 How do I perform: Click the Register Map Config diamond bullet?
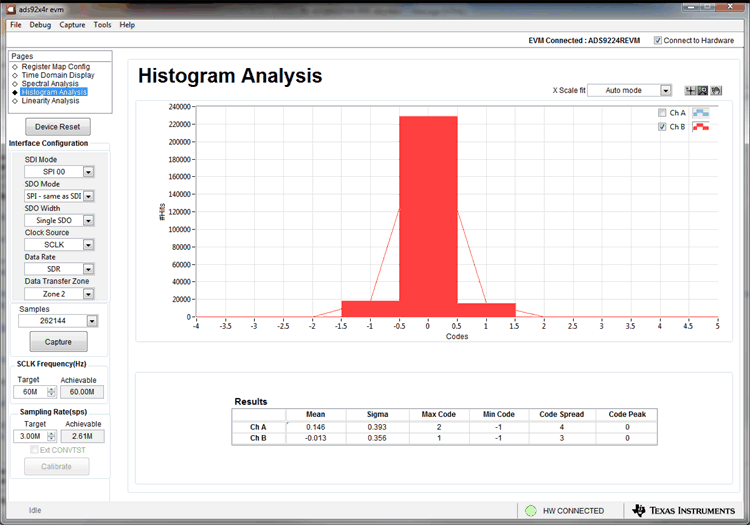(x=15, y=67)
